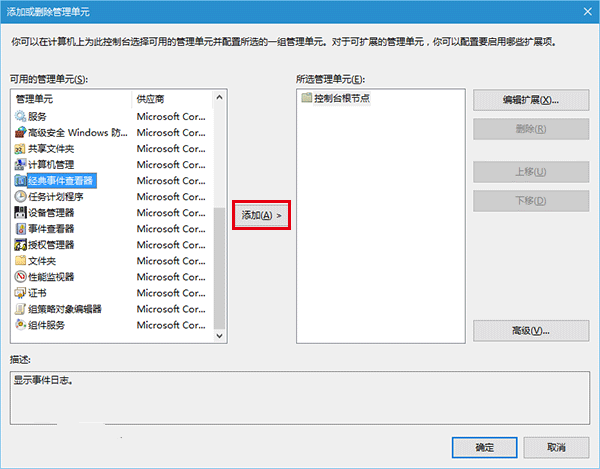Click the 上移(U) button
This screenshot has height=469, width=600.
tap(531, 172)
